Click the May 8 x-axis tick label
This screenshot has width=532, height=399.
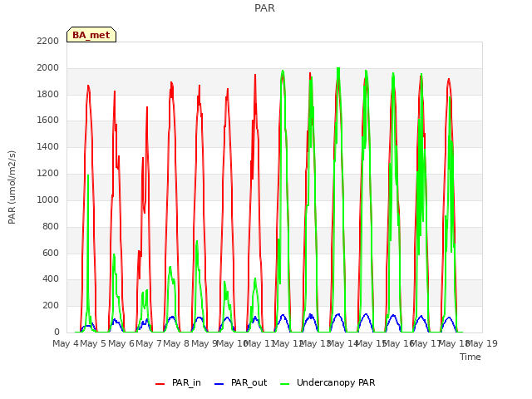coord(176,343)
